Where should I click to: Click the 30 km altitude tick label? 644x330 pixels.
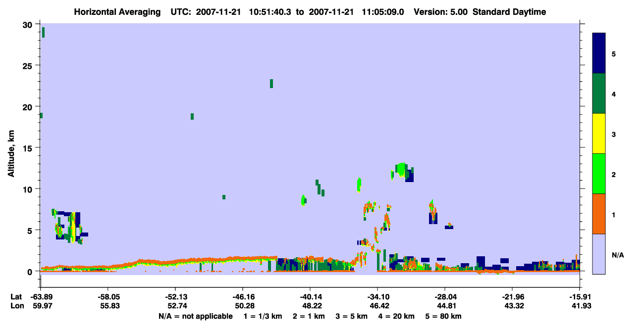coord(28,24)
